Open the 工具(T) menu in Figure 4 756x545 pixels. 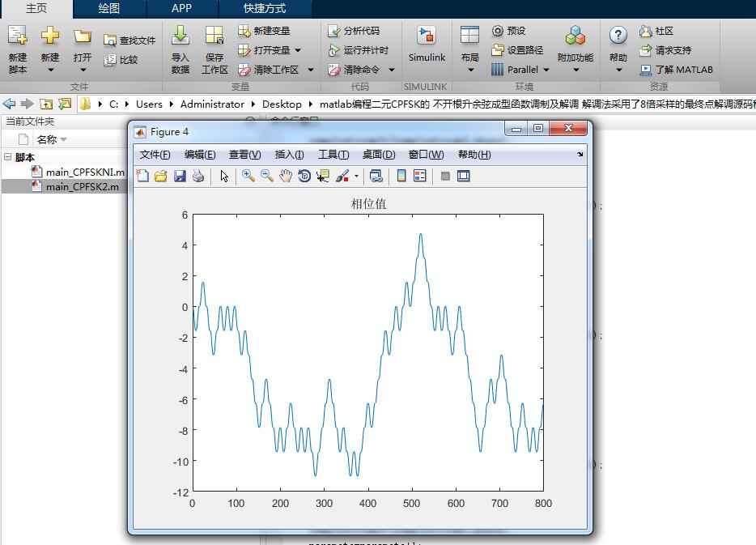[x=333, y=155]
